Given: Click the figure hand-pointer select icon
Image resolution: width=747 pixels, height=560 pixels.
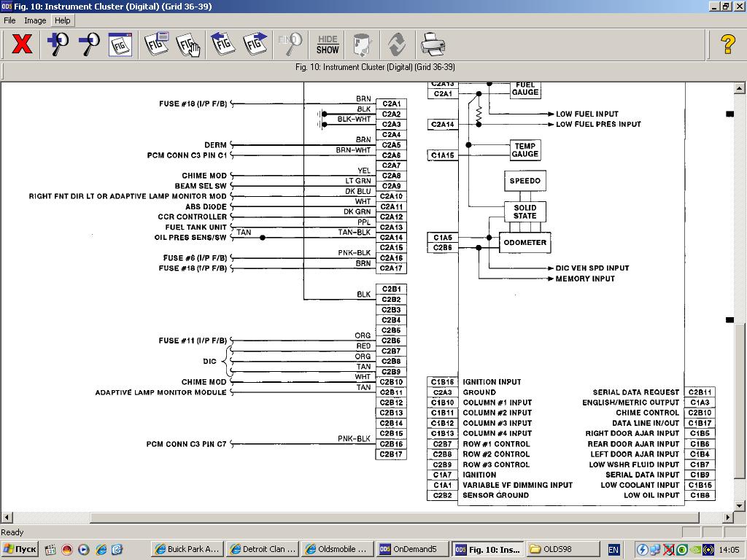Looking at the screenshot, I should pos(188,44).
